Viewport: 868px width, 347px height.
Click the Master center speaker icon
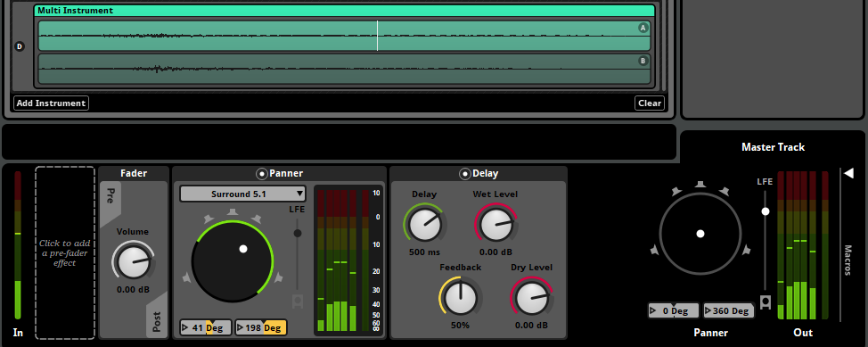click(700, 184)
